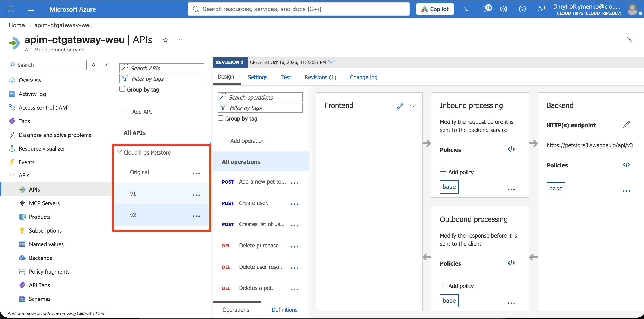Open Inbound processing policy code editor
This screenshot has height=319, width=644.
coord(511,149)
